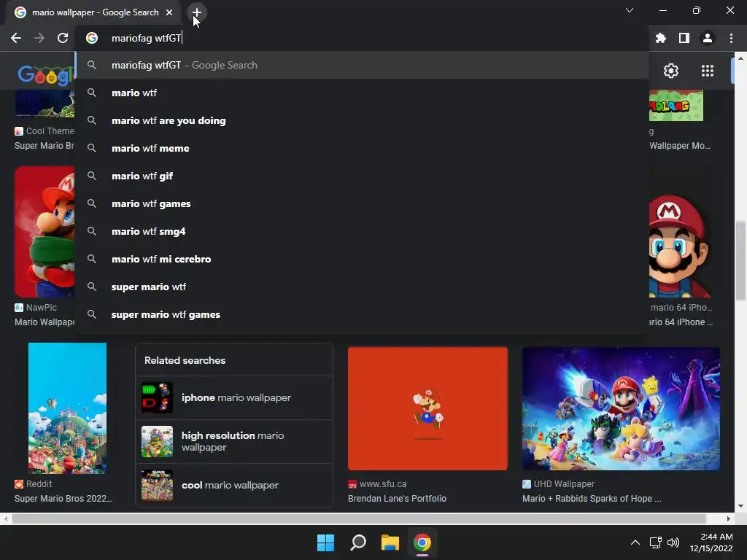This screenshot has width=747, height=560.
Task: Toggle the browser side panel icon
Action: click(x=684, y=38)
